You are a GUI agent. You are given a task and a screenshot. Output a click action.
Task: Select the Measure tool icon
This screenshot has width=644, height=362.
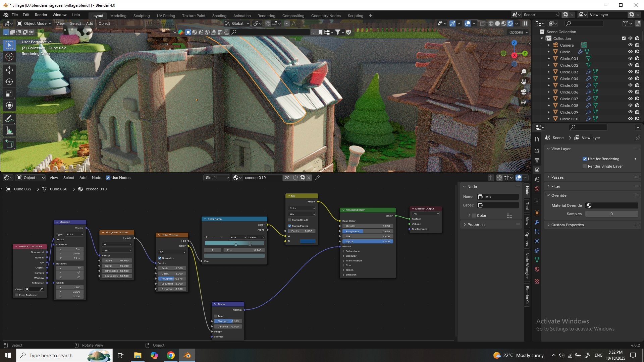point(9,131)
